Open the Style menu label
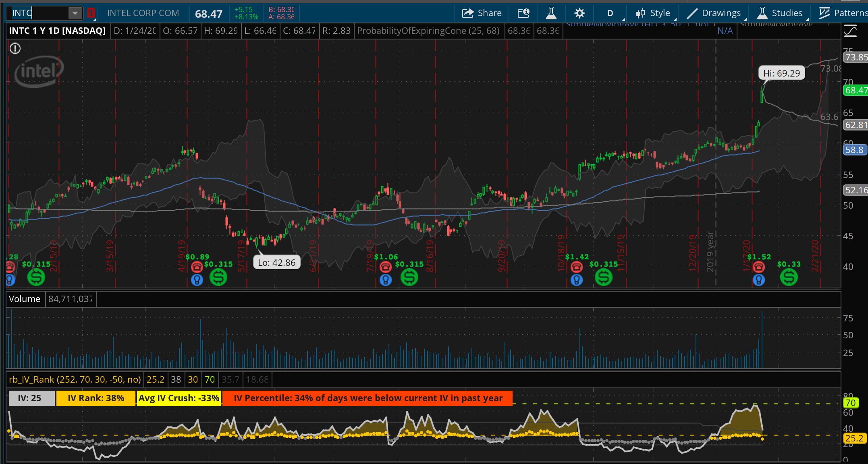 point(660,13)
